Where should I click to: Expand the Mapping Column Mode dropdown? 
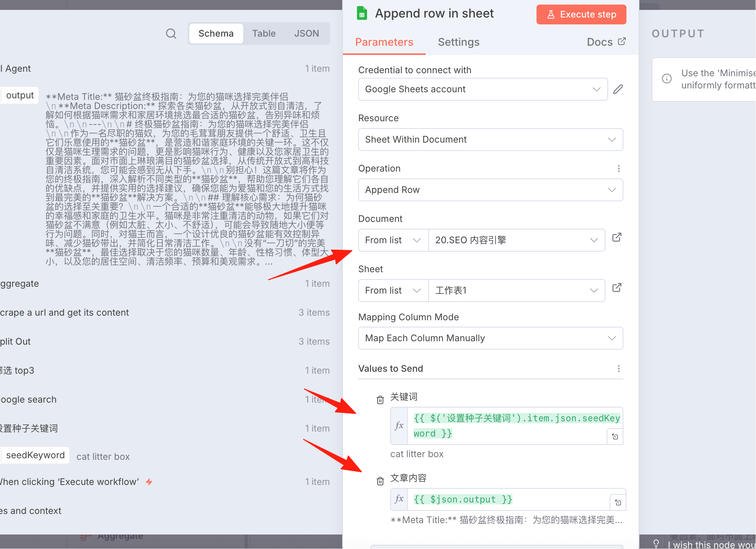tap(490, 338)
